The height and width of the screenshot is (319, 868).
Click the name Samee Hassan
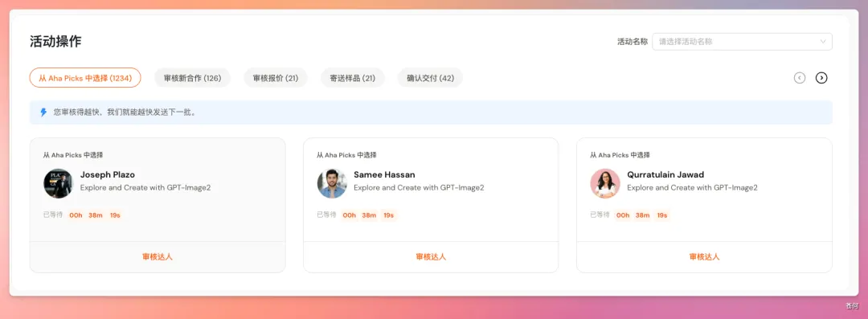(384, 175)
